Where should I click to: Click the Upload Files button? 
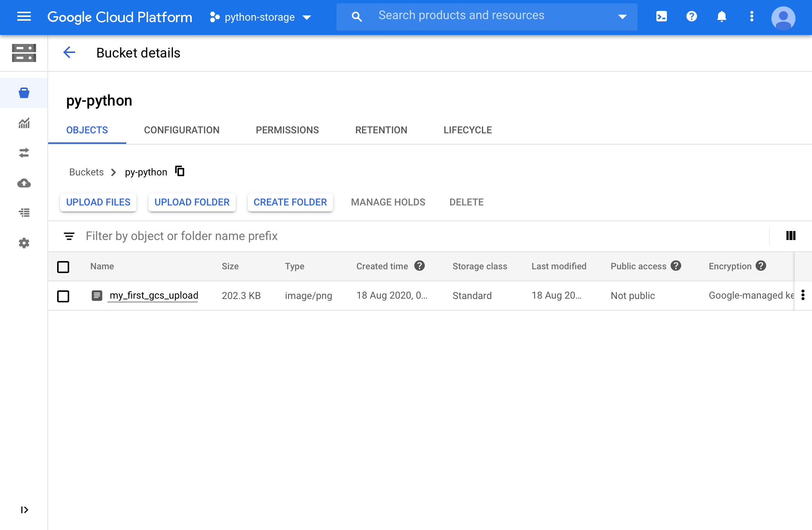point(98,202)
